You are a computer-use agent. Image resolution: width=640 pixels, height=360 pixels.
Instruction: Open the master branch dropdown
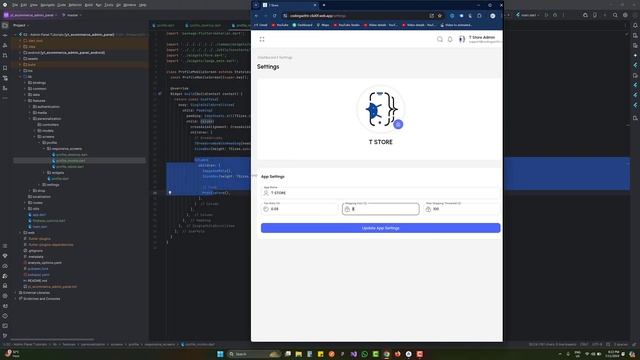(x=72, y=15)
